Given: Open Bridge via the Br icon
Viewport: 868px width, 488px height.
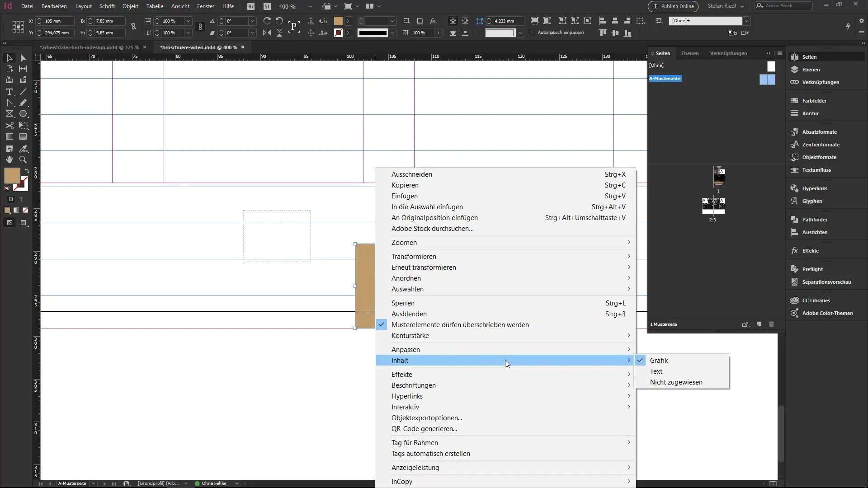Looking at the screenshot, I should [251, 6].
